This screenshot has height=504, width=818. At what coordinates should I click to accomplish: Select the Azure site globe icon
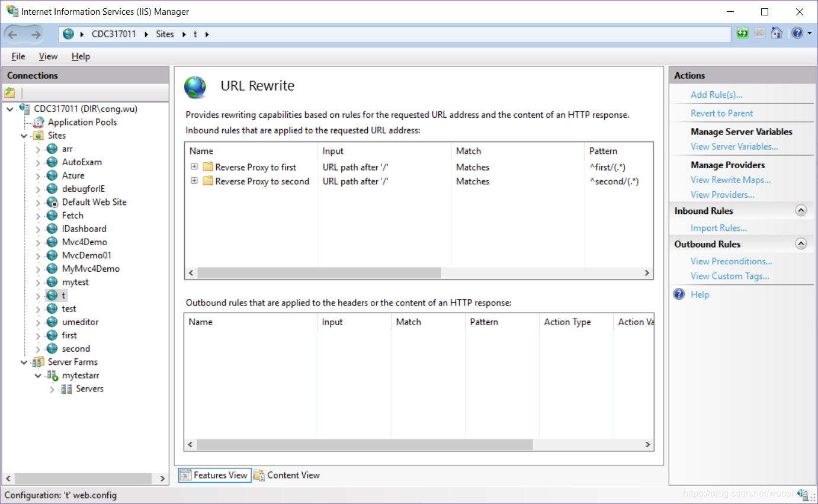point(52,175)
